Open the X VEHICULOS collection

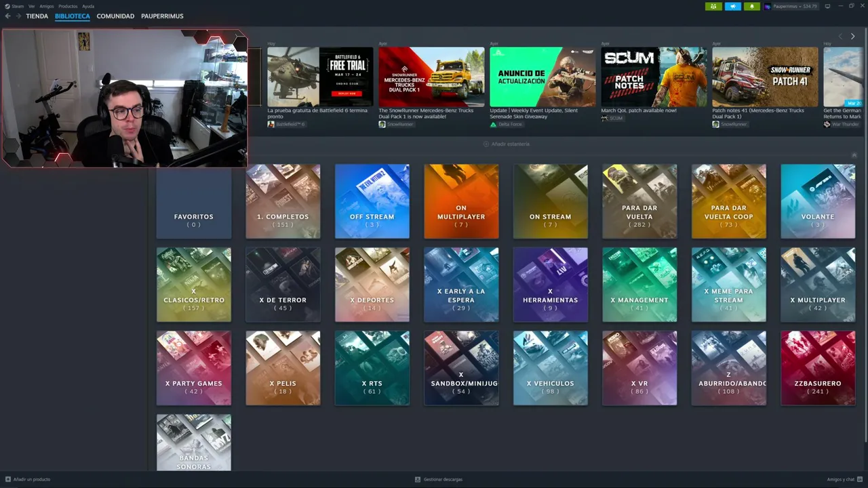(551, 368)
